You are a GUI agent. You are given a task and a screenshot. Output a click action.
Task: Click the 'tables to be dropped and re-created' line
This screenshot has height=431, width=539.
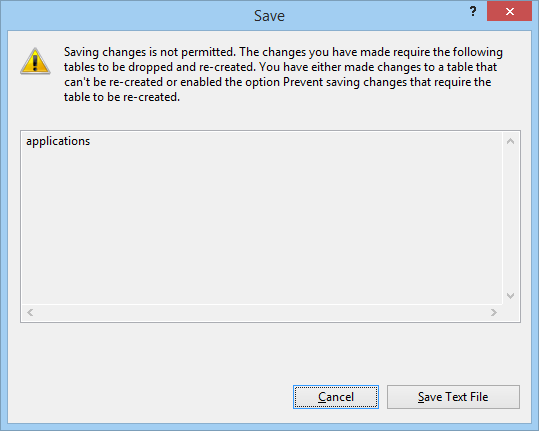(160, 67)
